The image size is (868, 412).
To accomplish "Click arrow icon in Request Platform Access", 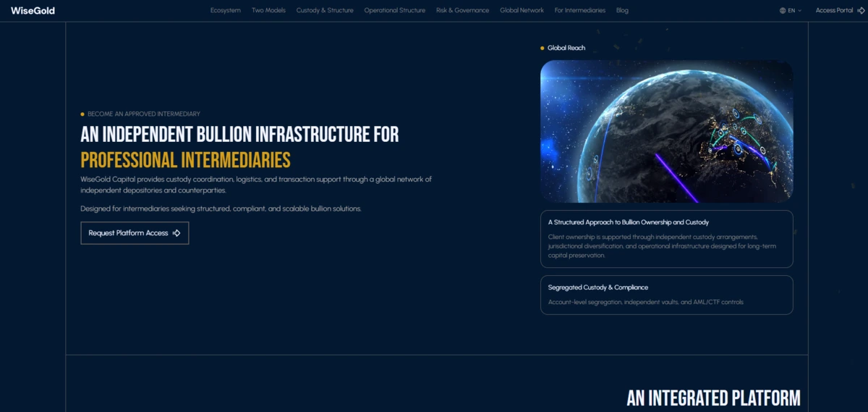I will pos(176,233).
